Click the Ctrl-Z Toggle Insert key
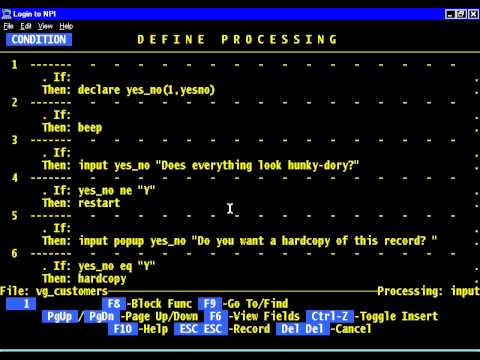 click(x=330, y=316)
